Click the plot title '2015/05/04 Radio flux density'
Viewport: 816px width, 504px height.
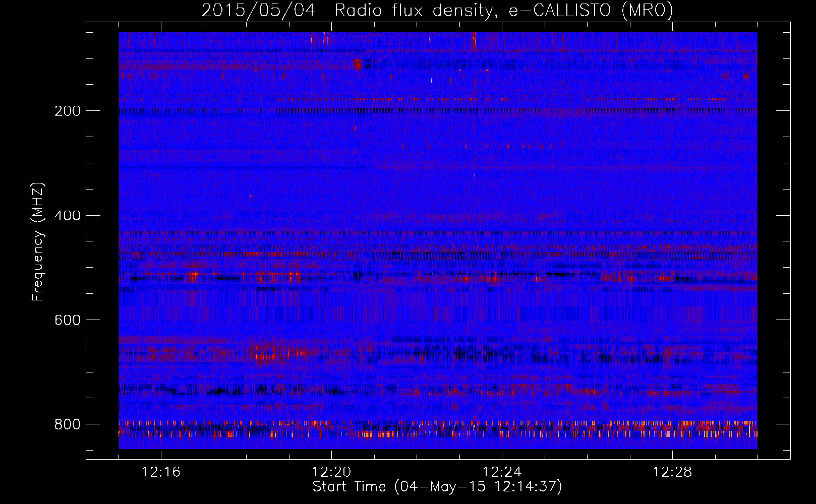[437, 11]
